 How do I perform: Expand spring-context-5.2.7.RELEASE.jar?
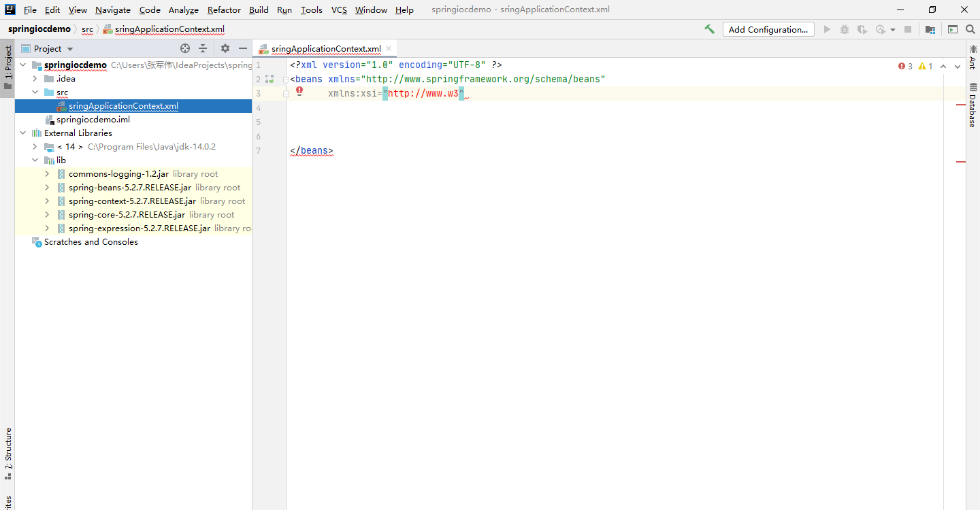pos(47,201)
